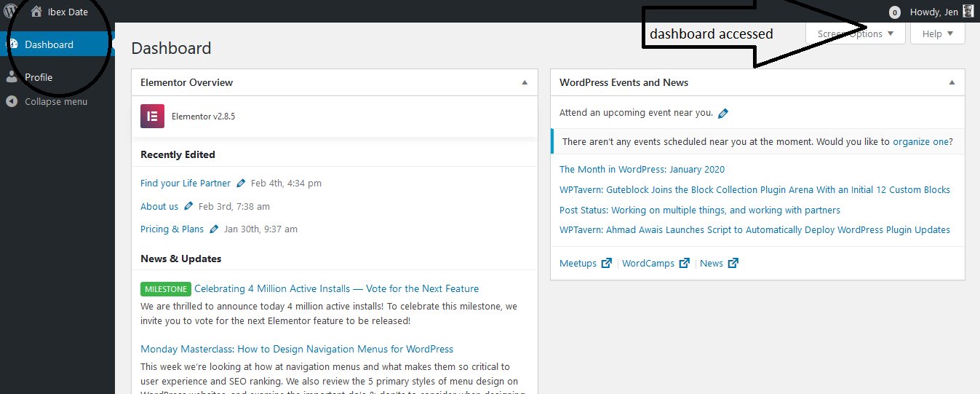Open WPTavern Guteblock Block Collection article
Viewport: 980px width, 394px height.
(x=754, y=189)
